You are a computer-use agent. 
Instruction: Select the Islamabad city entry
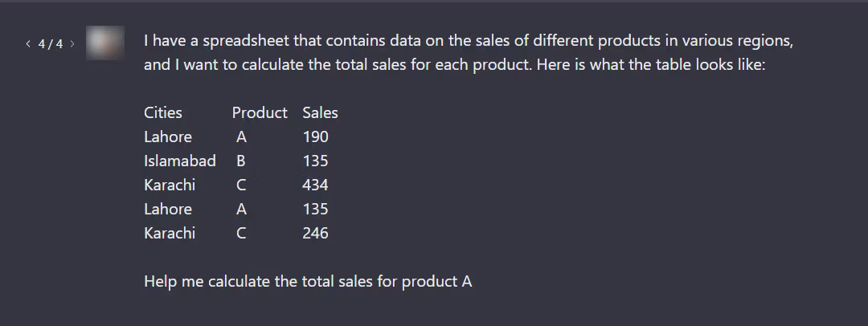tap(180, 161)
